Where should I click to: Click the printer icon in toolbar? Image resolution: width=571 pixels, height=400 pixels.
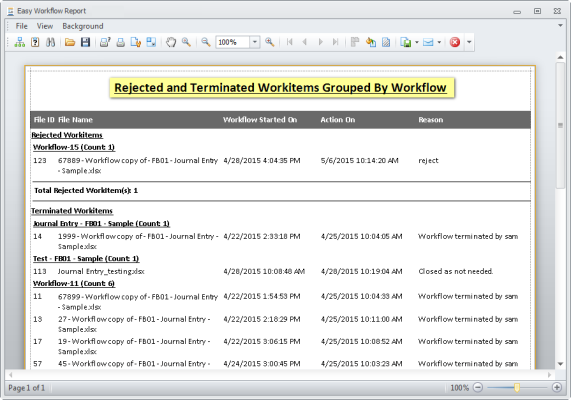(x=121, y=42)
